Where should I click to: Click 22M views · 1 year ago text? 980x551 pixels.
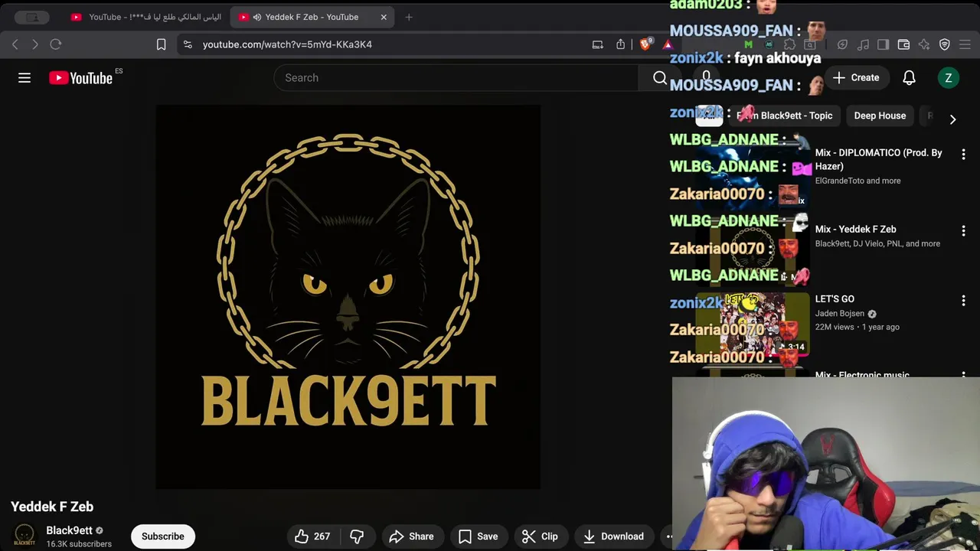click(857, 327)
